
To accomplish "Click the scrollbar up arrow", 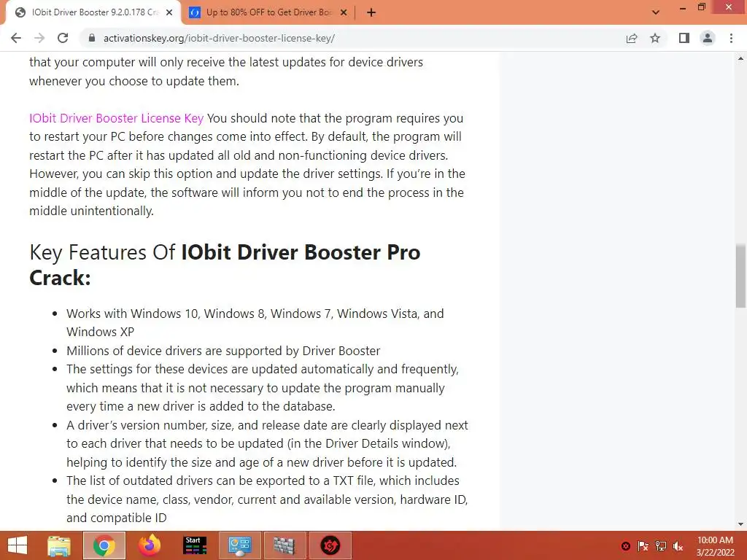I will (740, 58).
